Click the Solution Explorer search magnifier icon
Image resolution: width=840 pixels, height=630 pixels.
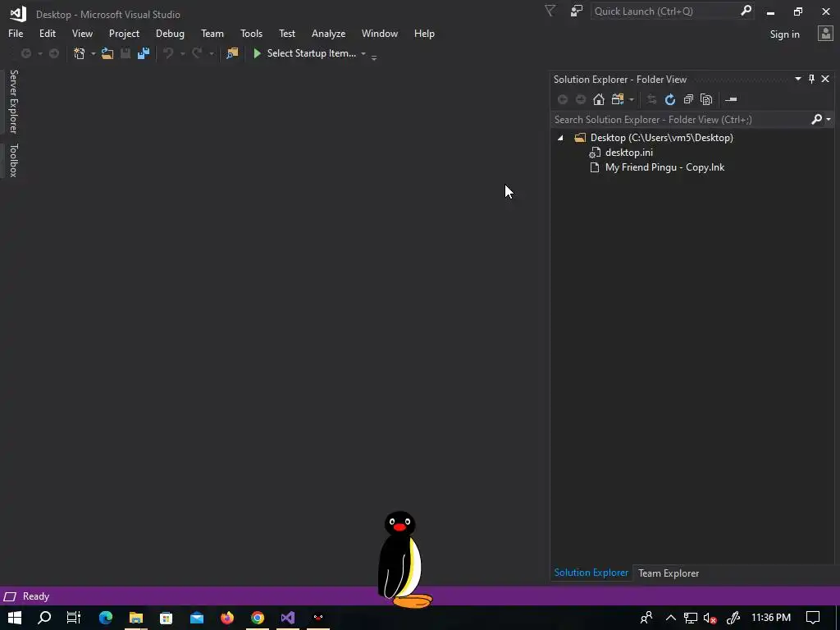pyautogui.click(x=816, y=119)
